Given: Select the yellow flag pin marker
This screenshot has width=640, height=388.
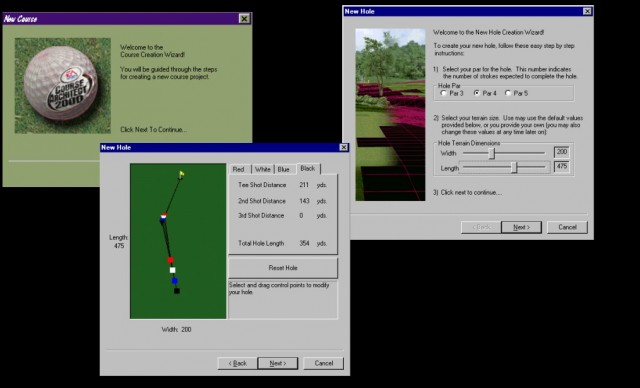Looking at the screenshot, I should (181, 175).
